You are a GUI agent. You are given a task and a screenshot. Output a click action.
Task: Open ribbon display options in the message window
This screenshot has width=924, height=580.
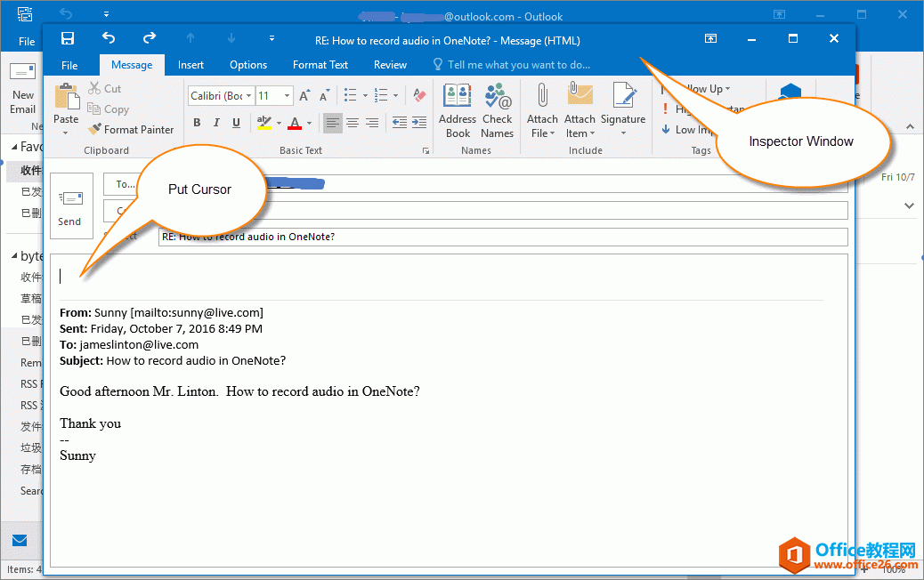(x=710, y=39)
